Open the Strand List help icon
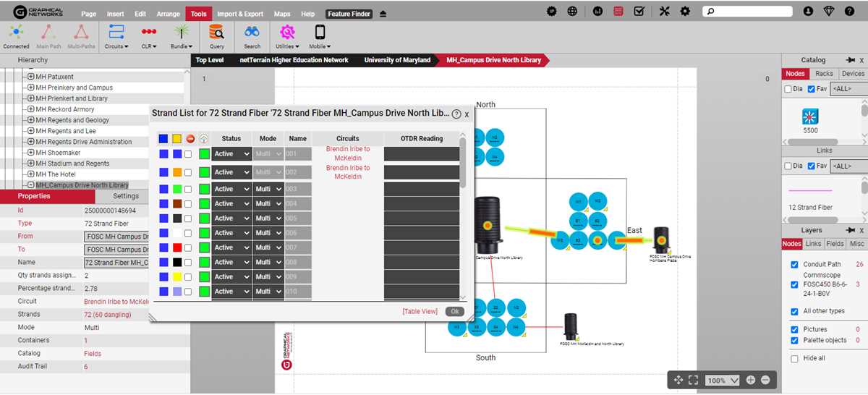The image size is (868, 395). click(456, 114)
